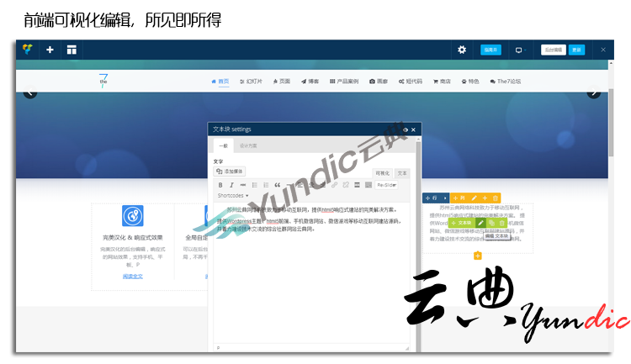Click the editor resize handle corner

point(407,348)
